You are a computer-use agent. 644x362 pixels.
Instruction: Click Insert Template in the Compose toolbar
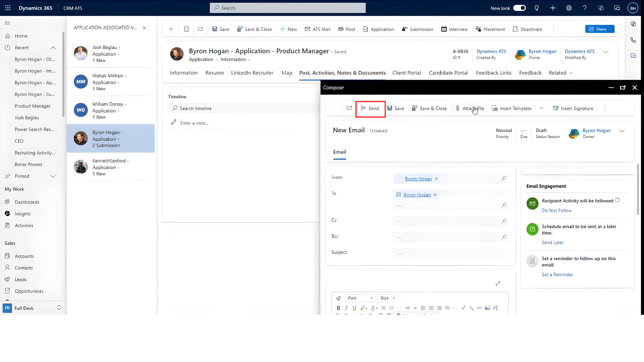(512, 108)
